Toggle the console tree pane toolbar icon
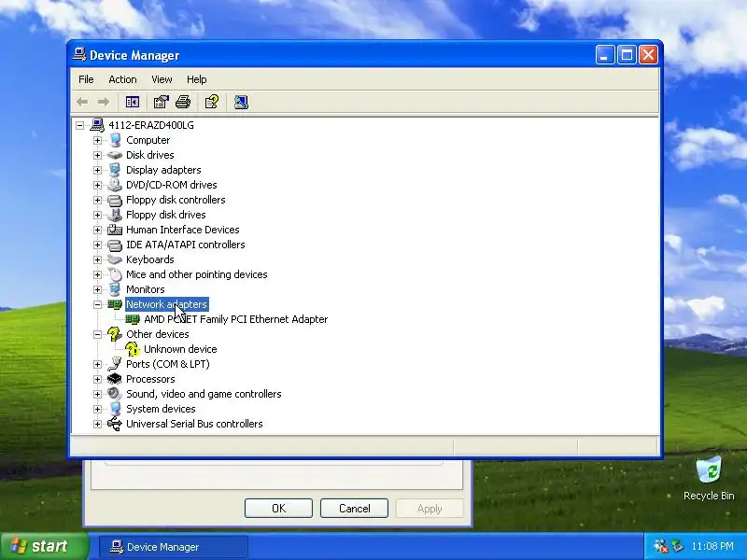This screenshot has height=560, width=747. (132, 102)
